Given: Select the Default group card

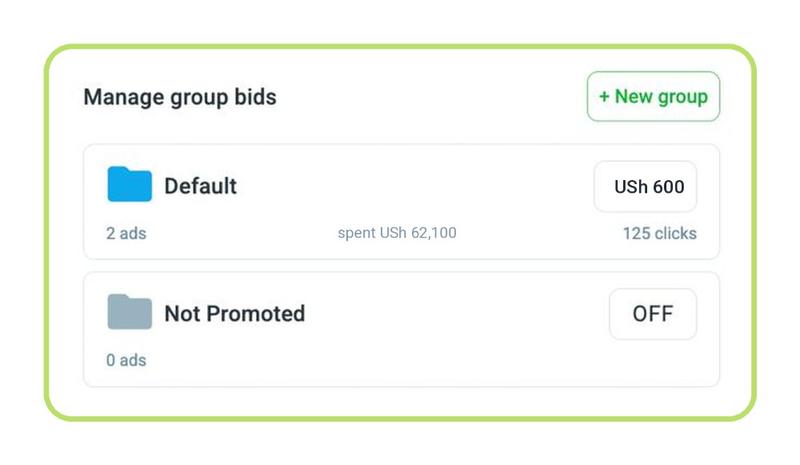Looking at the screenshot, I should 402,202.
